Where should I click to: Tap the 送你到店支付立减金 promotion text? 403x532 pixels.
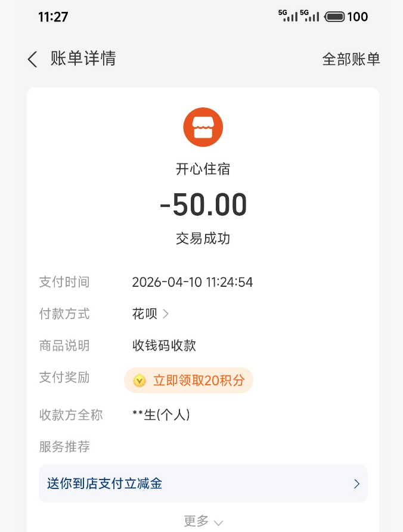[x=105, y=483]
